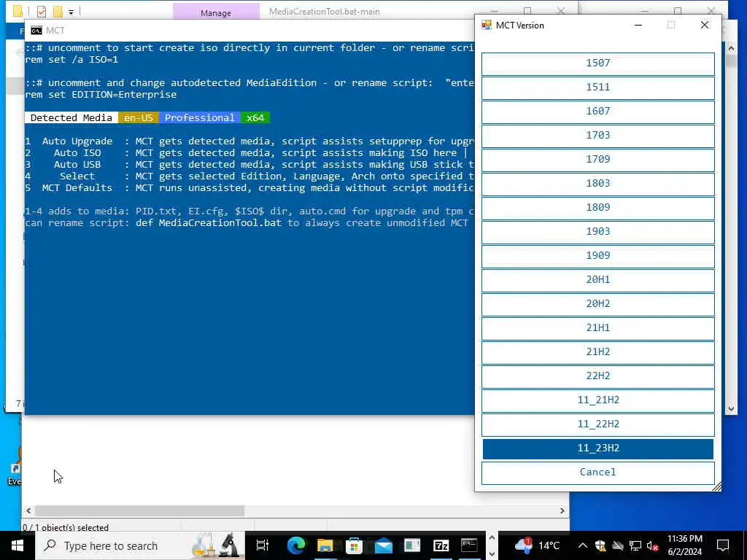
Task: Click the Auto USB option text
Action: click(77, 164)
